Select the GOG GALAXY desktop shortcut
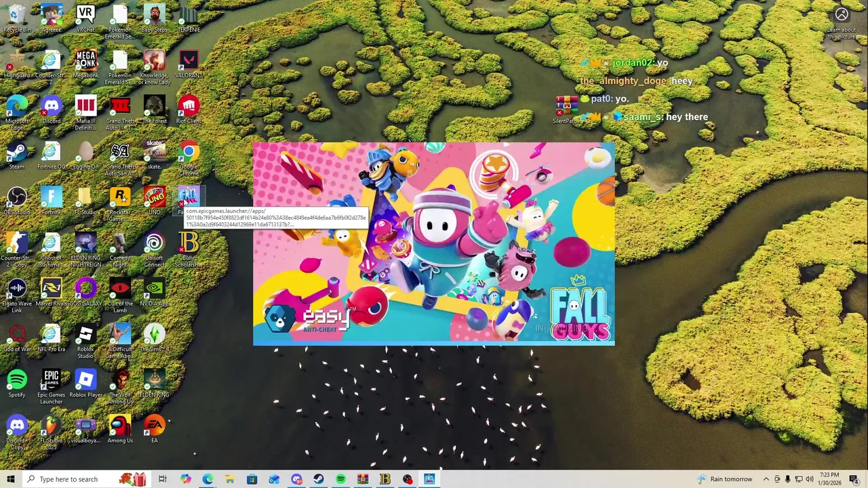The image size is (868, 488). tap(85, 292)
